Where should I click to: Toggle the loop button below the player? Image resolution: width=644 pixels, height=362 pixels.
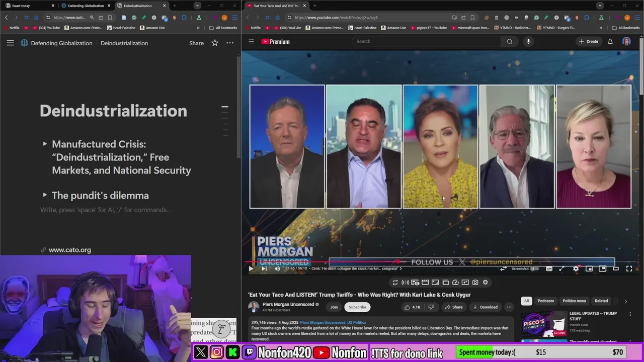point(395,283)
